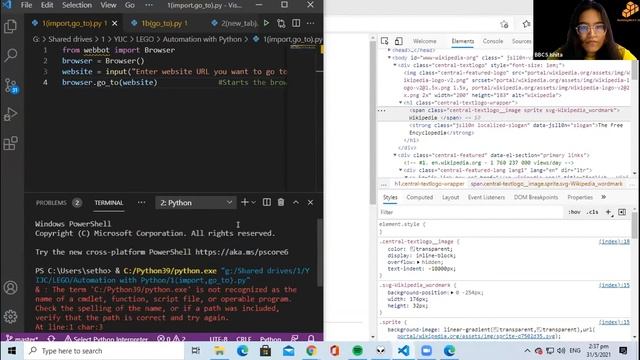640x360 pixels.
Task: Switch to the DevTools Welcome tab
Action: point(424,41)
